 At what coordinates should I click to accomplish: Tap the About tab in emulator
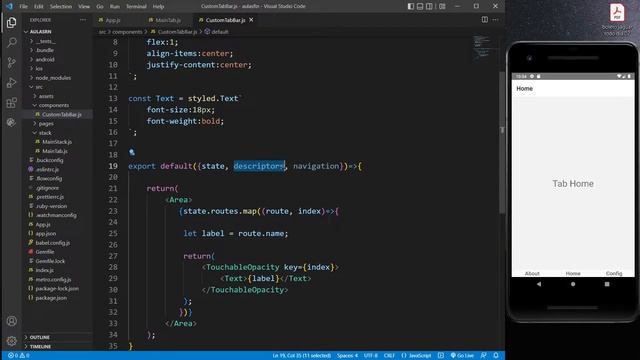pos(532,273)
